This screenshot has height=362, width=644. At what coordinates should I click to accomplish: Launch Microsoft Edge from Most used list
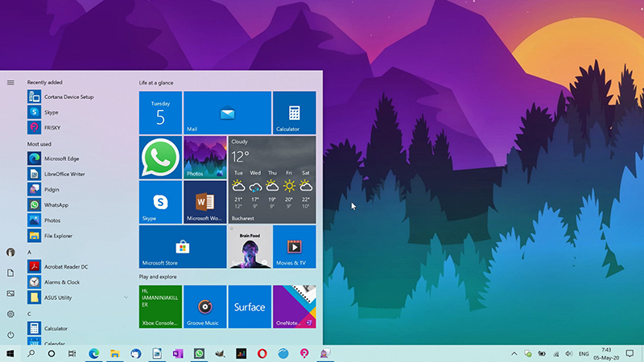coord(77,158)
